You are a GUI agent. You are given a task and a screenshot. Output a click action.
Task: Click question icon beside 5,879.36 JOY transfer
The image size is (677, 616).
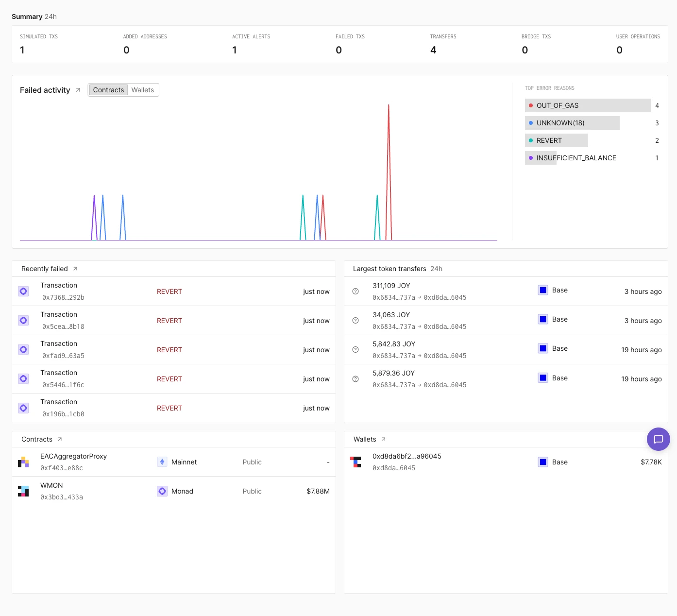[x=355, y=379]
